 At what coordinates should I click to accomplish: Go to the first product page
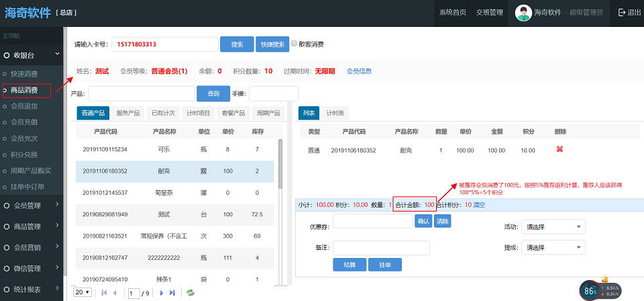104,293
